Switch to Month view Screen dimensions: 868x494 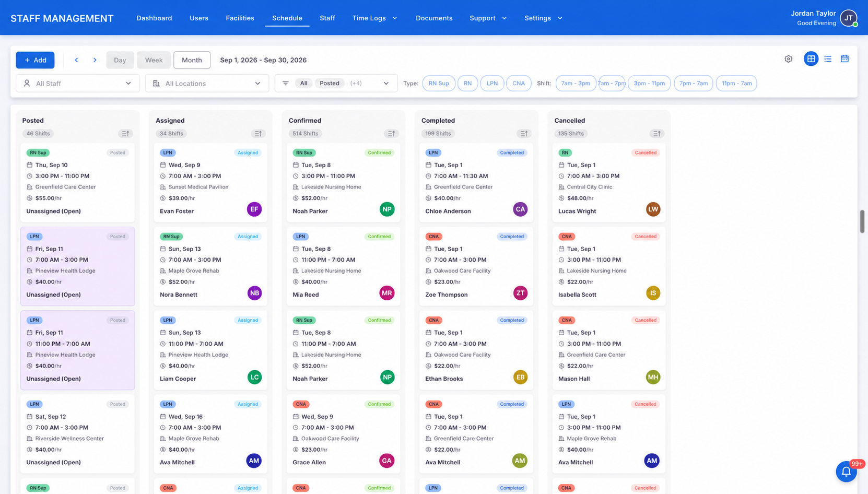pyautogui.click(x=192, y=60)
